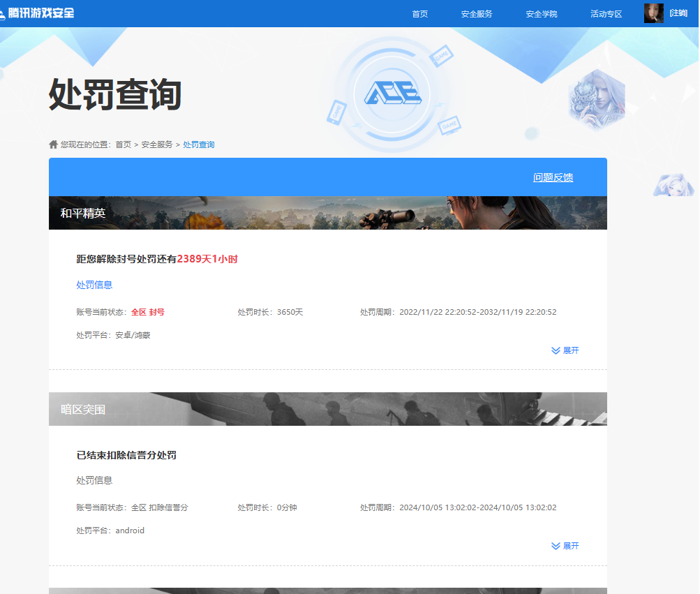Click the 暗区突围 game banner
This screenshot has height=594, width=700.
(328, 409)
